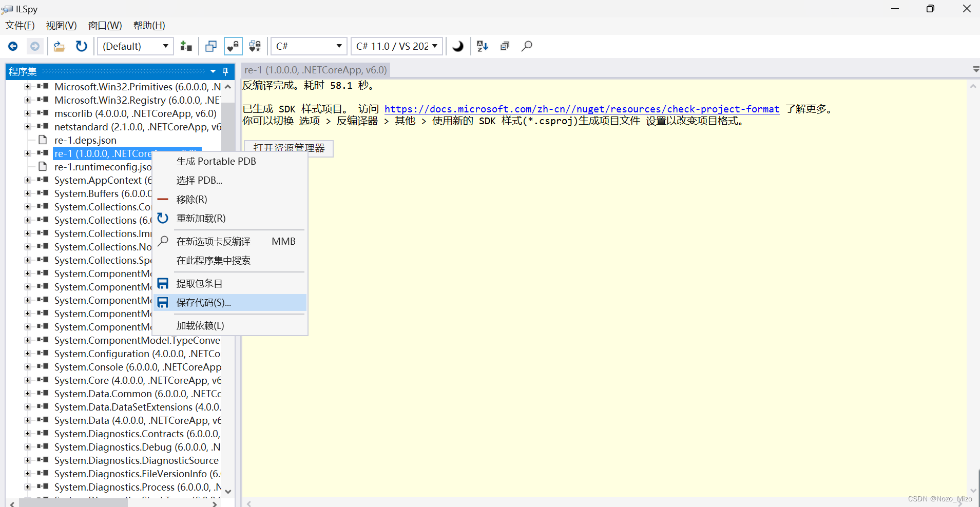The image size is (980, 507).
Task: Click the tree scrollbar down arrow
Action: [228, 492]
